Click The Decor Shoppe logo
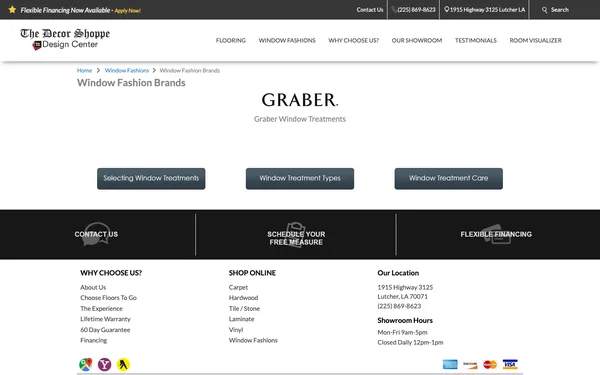This screenshot has height=375, width=600. (65, 39)
